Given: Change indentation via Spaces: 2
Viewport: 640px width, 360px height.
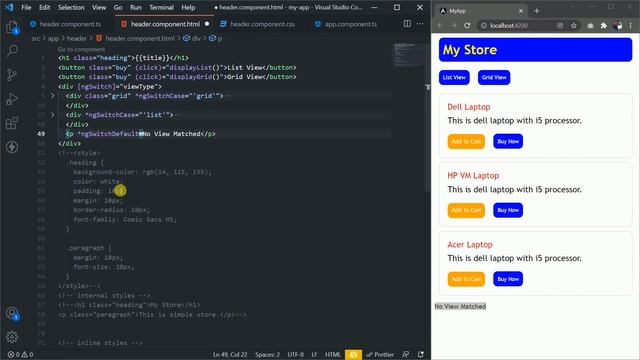Looking at the screenshot, I should coord(267,354).
